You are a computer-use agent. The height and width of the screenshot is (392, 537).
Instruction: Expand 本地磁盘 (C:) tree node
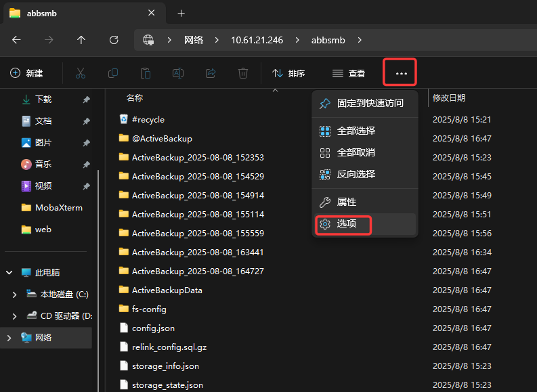[16, 295]
